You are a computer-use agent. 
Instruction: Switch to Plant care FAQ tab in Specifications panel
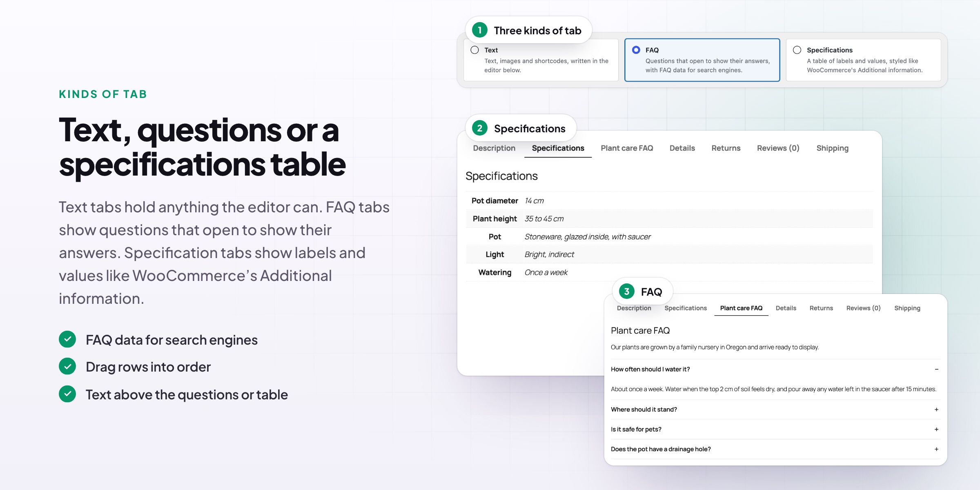click(x=627, y=148)
